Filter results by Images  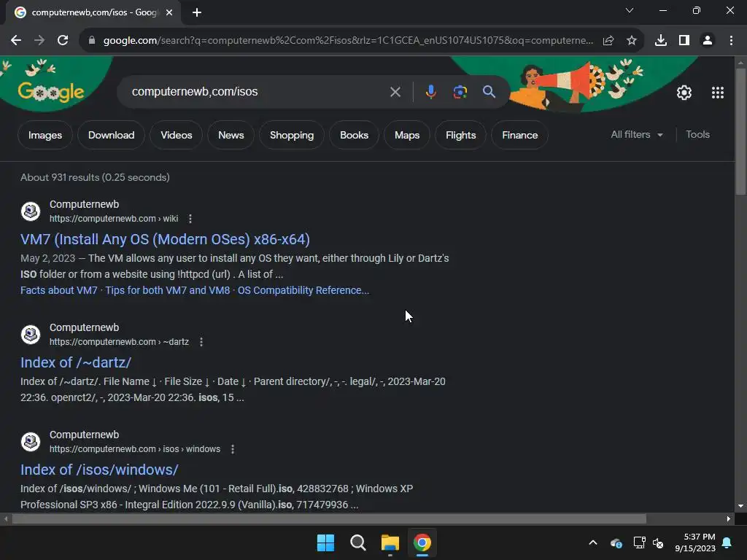tap(44, 135)
